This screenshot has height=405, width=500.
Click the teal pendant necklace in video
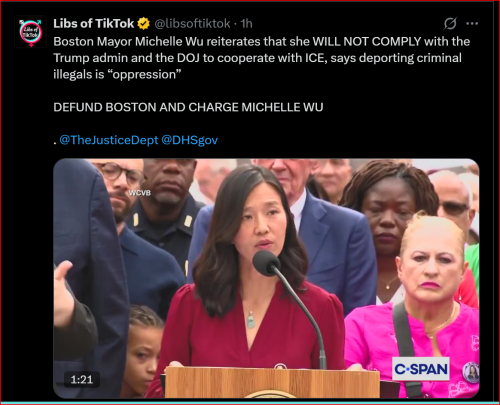pos(251,320)
